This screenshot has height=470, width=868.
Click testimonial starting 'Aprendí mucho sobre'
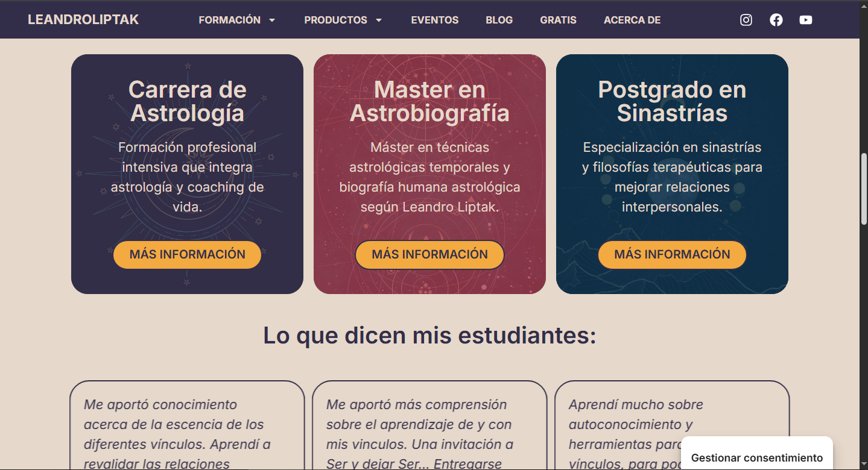click(636, 434)
